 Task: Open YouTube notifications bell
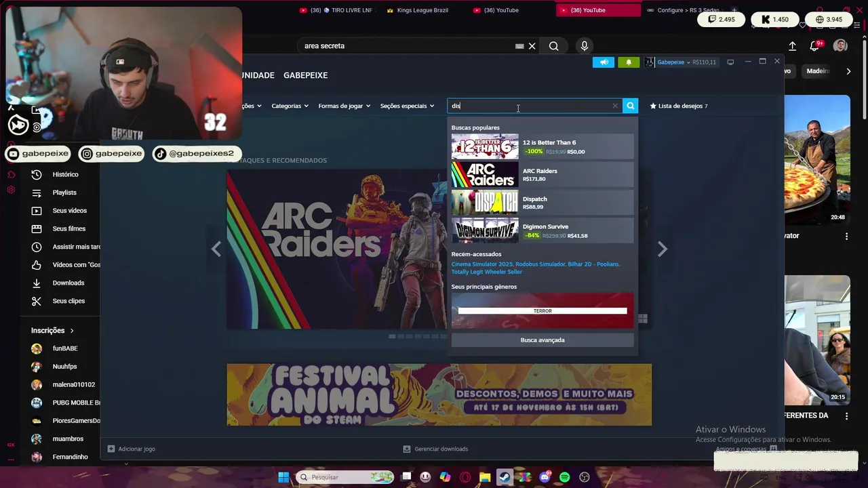(x=814, y=46)
